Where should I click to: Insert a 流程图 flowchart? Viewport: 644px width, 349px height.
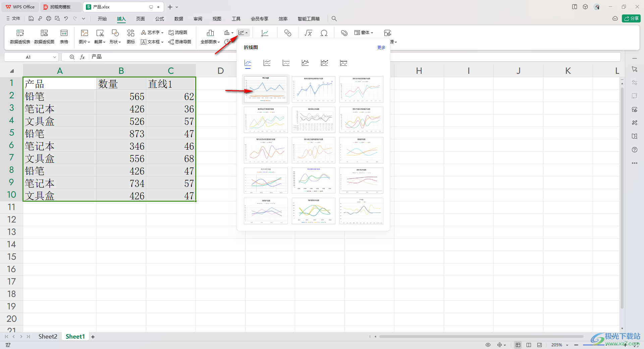coord(178,33)
